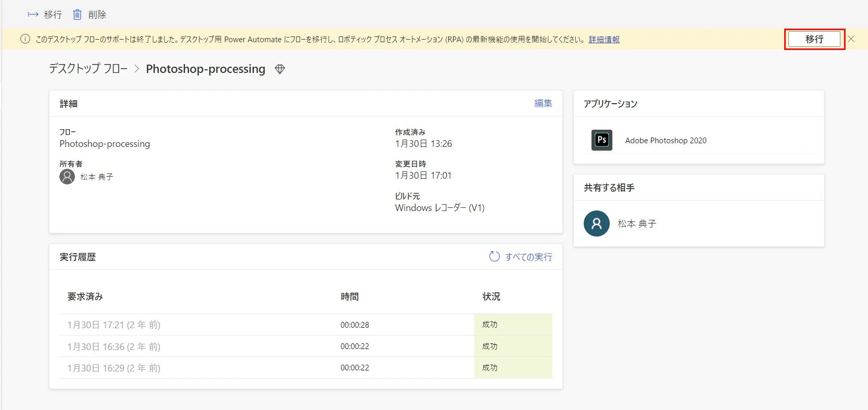The height and width of the screenshot is (410, 868).
Task: Click the Windows レコーダー (V1) value
Action: [x=440, y=208]
